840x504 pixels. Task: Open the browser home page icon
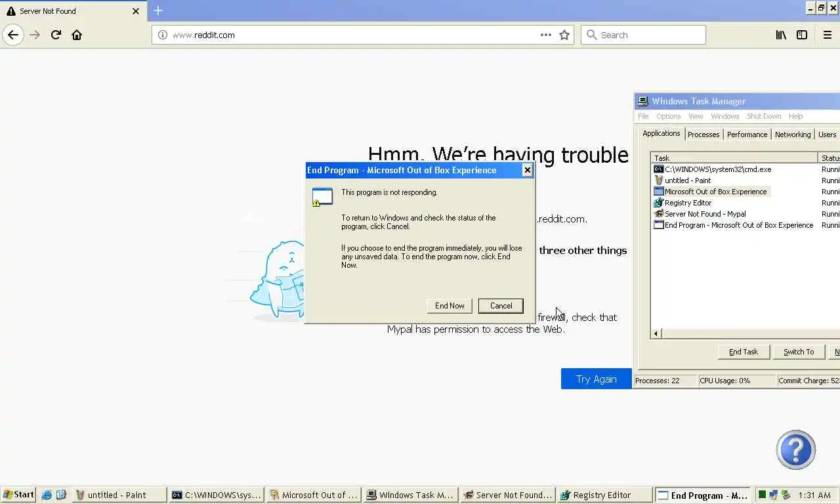(x=77, y=35)
